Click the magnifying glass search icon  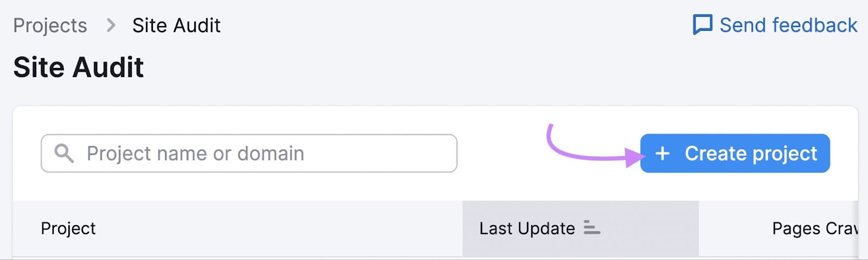[64, 154]
